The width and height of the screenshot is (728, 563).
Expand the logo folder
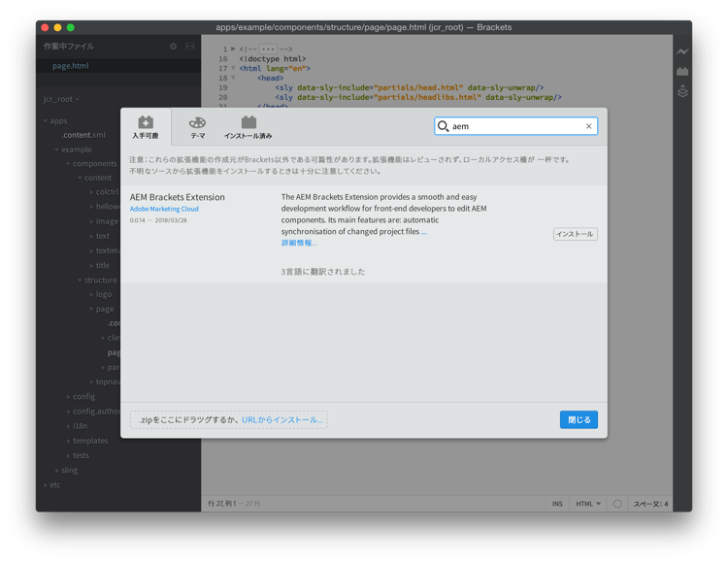tap(91, 295)
